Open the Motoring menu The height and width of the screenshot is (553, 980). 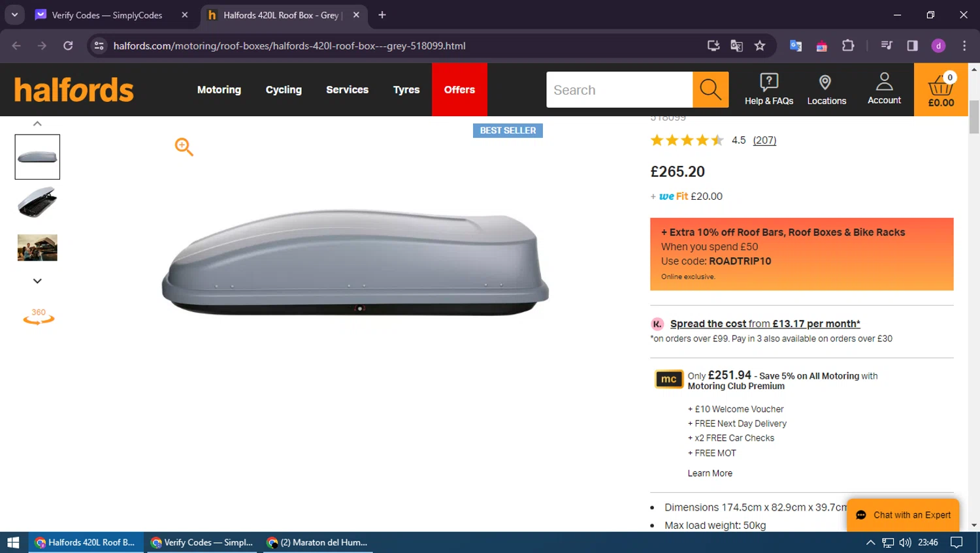(x=219, y=89)
